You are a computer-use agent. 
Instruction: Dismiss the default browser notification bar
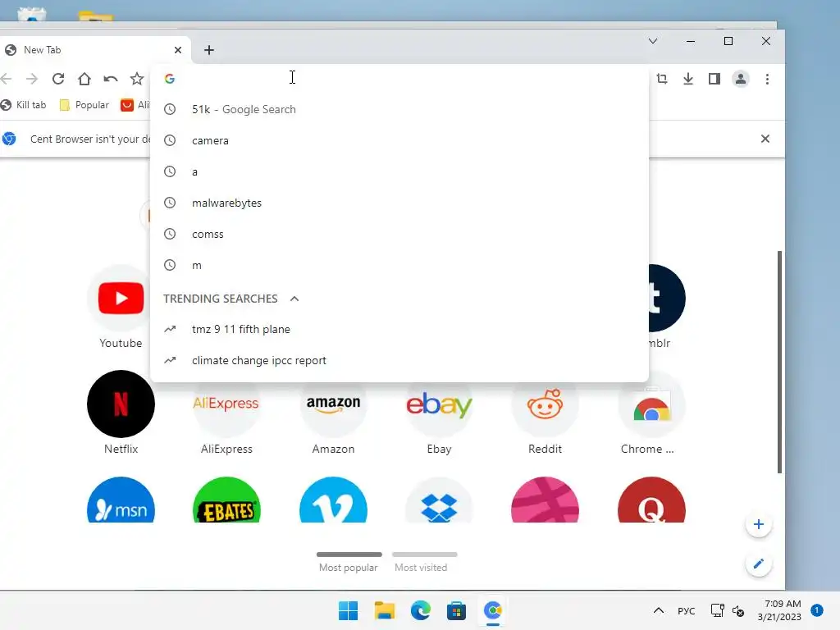(x=765, y=139)
